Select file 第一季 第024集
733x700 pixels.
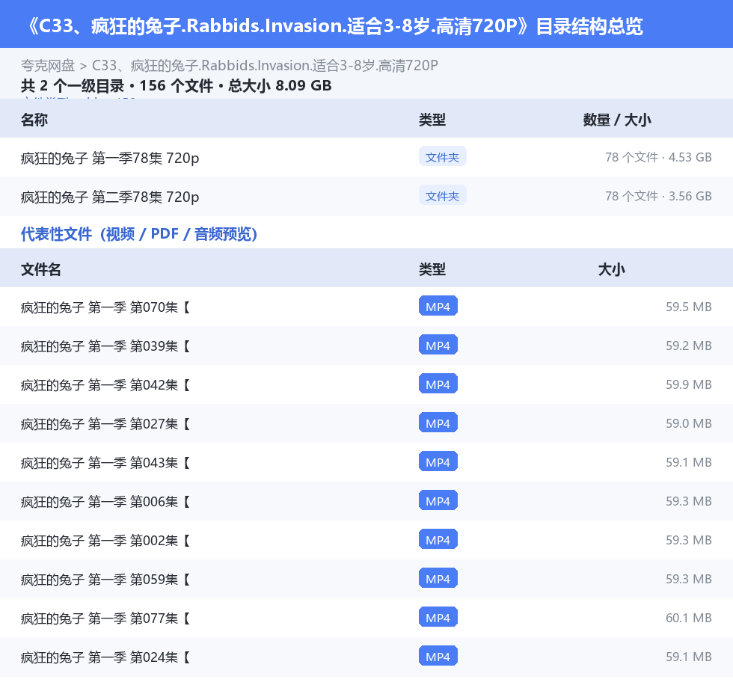(105, 657)
